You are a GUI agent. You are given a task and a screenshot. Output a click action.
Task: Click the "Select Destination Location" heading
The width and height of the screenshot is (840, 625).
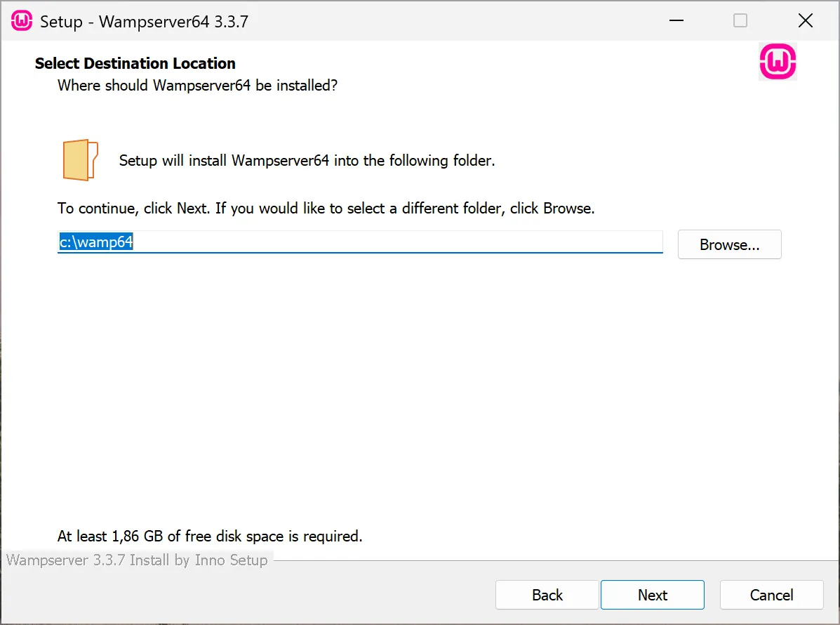coord(135,64)
